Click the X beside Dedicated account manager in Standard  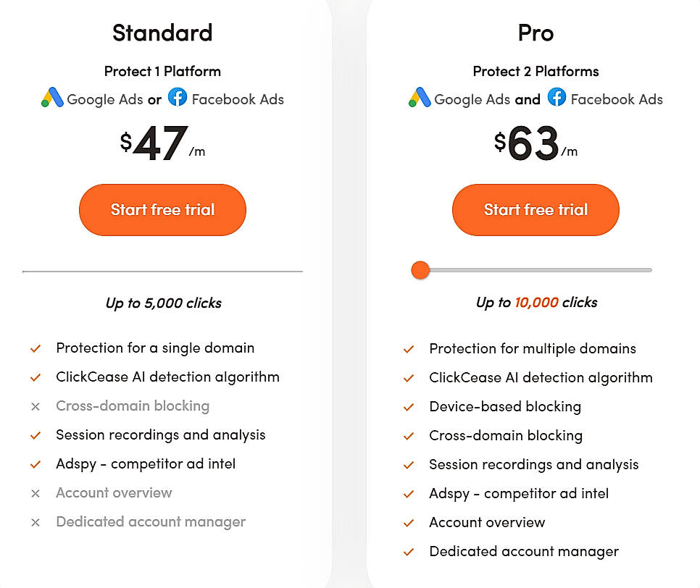(36, 521)
